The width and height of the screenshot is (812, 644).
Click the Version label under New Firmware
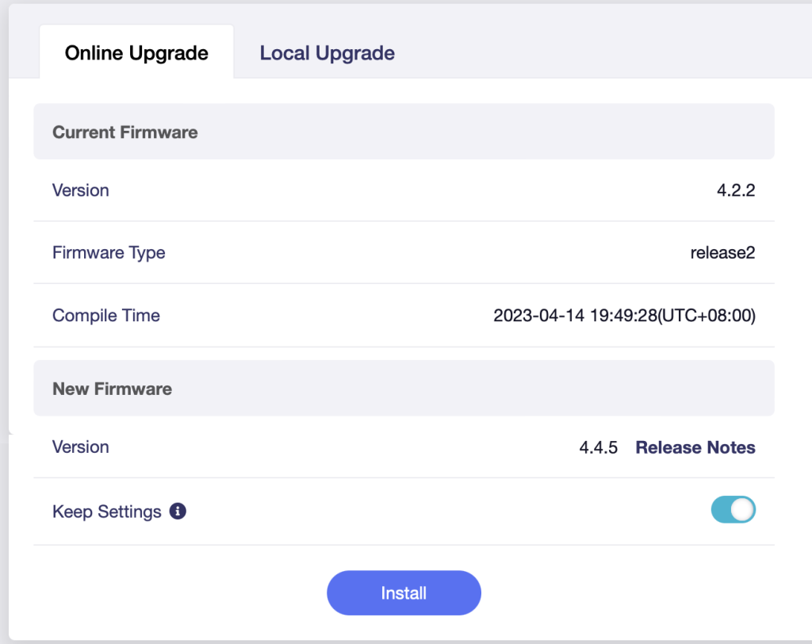pyautogui.click(x=81, y=447)
